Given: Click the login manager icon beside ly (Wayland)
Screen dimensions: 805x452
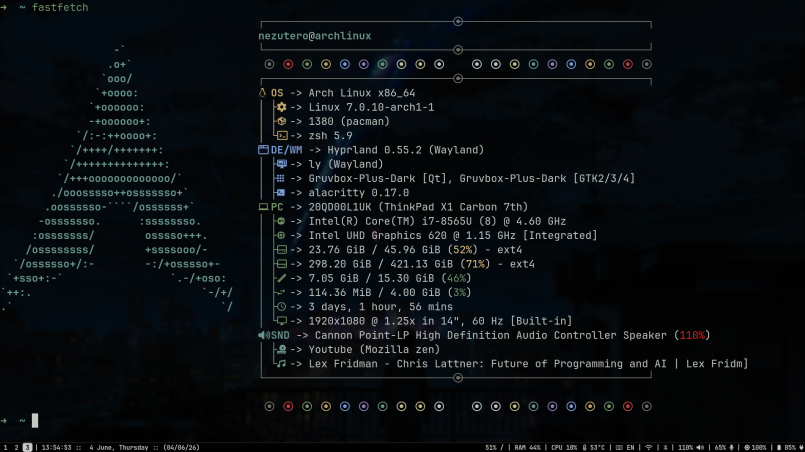Looking at the screenshot, I should (x=281, y=164).
